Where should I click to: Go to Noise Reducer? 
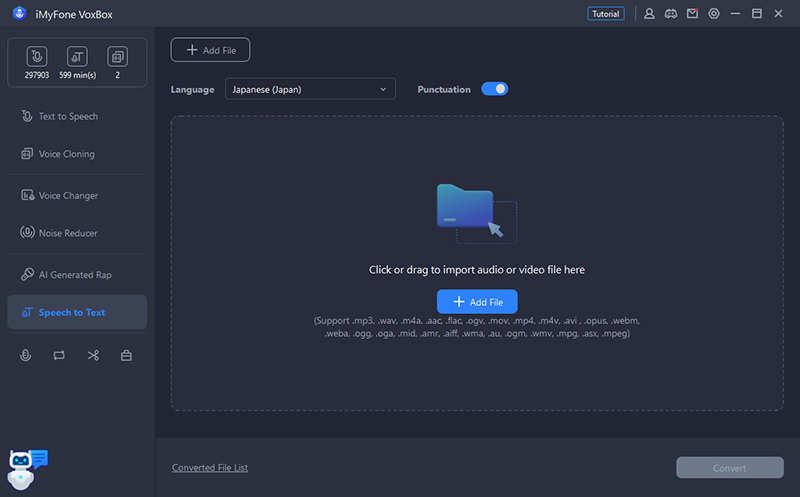(77, 233)
